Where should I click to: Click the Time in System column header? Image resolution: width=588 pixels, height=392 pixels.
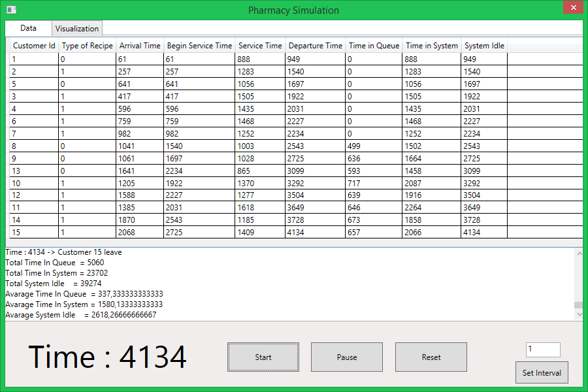pyautogui.click(x=432, y=46)
